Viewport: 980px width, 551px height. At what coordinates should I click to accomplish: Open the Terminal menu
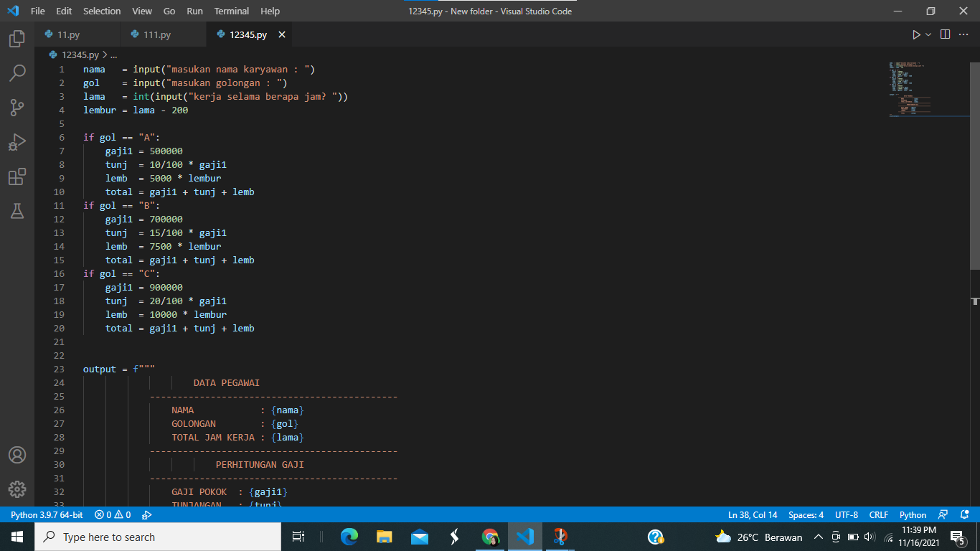pos(231,11)
